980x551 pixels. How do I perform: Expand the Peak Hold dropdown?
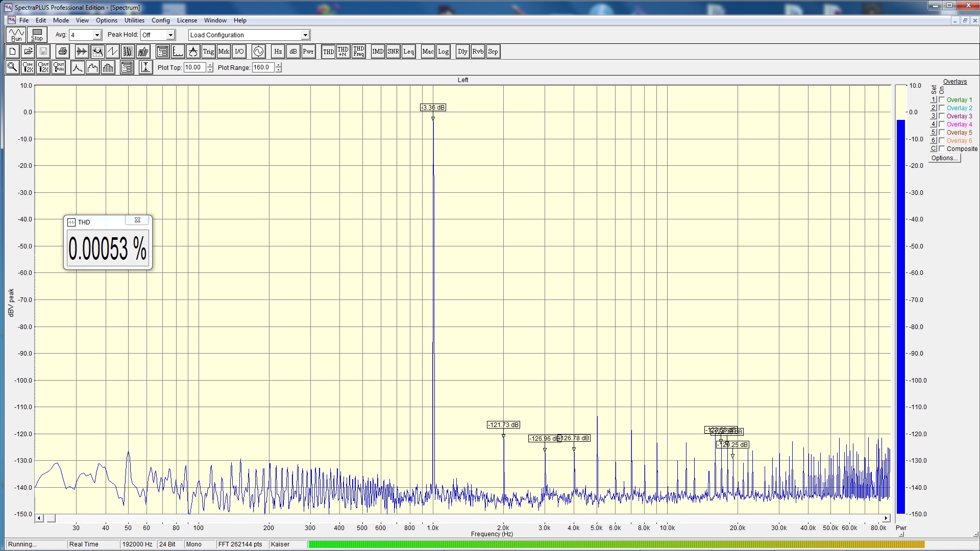pyautogui.click(x=170, y=35)
